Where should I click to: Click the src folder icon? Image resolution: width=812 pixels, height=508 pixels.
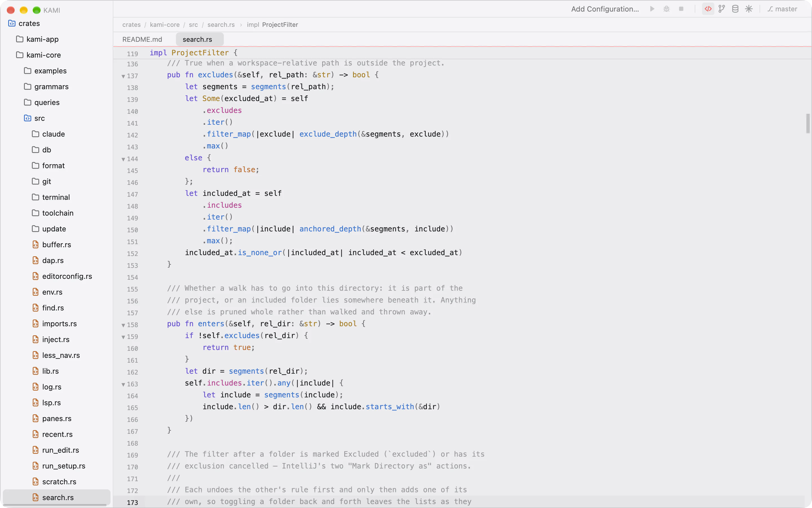pyautogui.click(x=28, y=118)
